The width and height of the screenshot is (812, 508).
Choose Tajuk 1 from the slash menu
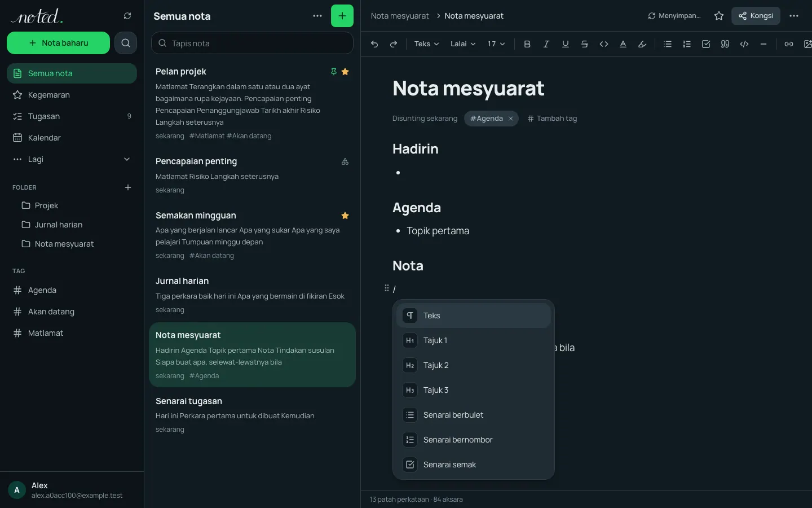pos(474,340)
